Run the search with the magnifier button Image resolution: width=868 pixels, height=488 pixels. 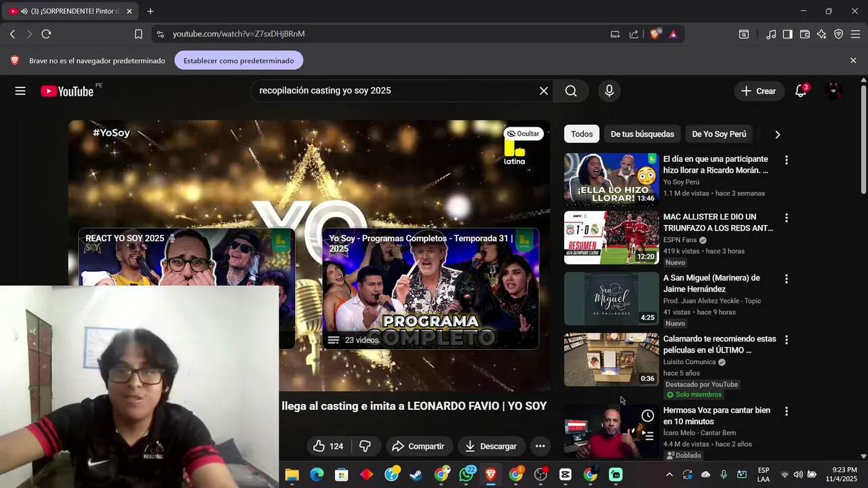(571, 91)
